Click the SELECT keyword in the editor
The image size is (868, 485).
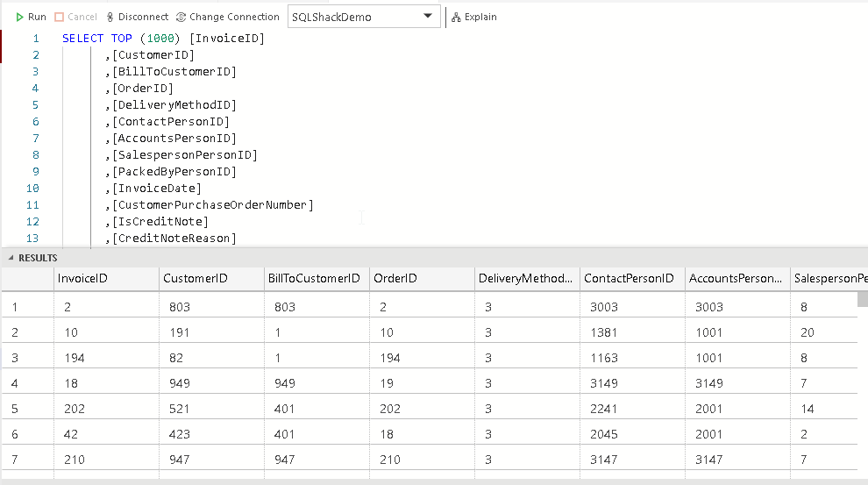coord(83,39)
